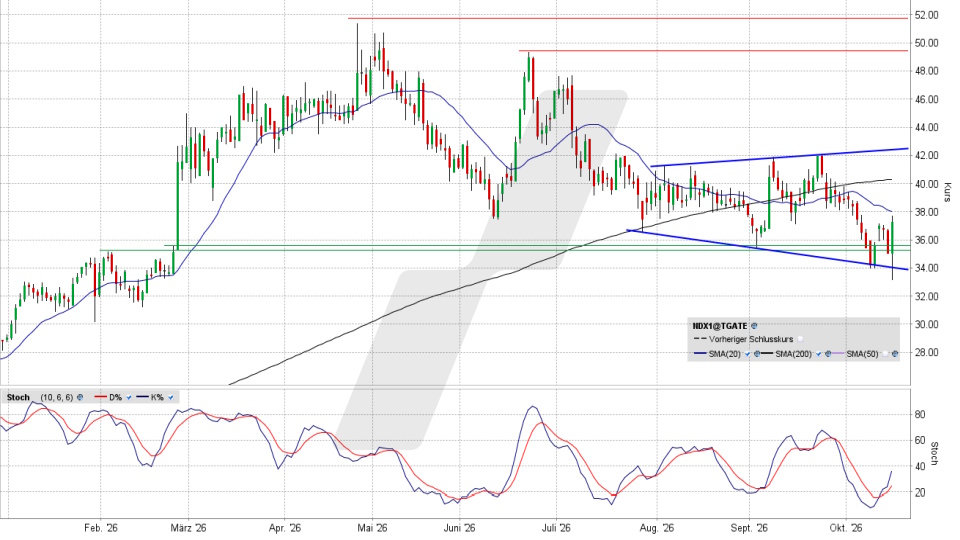Click the Vorheriger Schlusskurs legend label

751,339
